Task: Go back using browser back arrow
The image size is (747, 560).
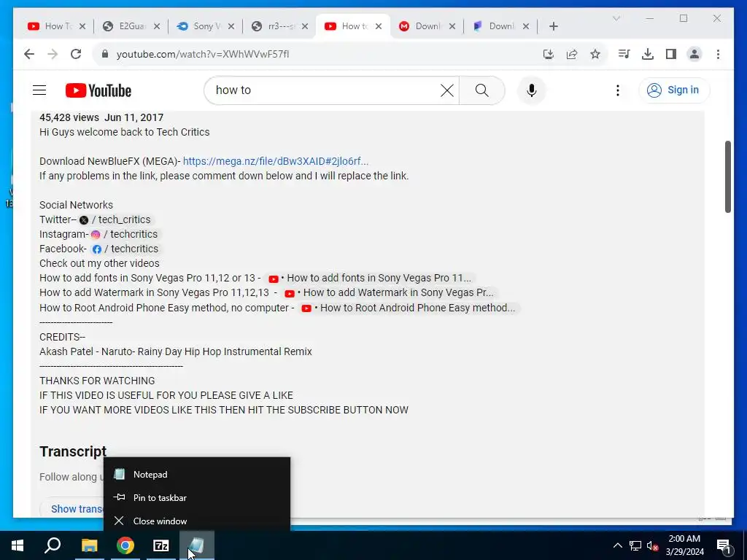Action: 29,54
